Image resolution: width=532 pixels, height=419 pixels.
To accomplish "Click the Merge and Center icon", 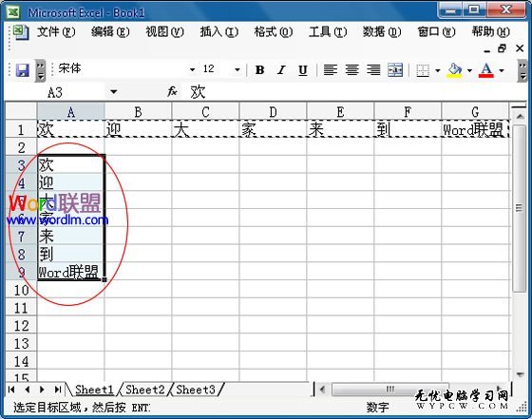I will [395, 70].
